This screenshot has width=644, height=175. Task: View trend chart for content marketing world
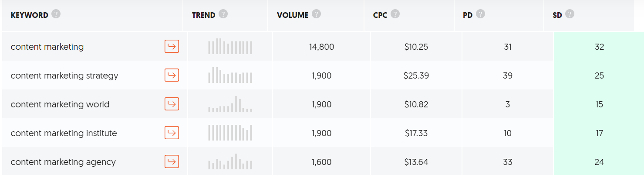[x=230, y=104]
